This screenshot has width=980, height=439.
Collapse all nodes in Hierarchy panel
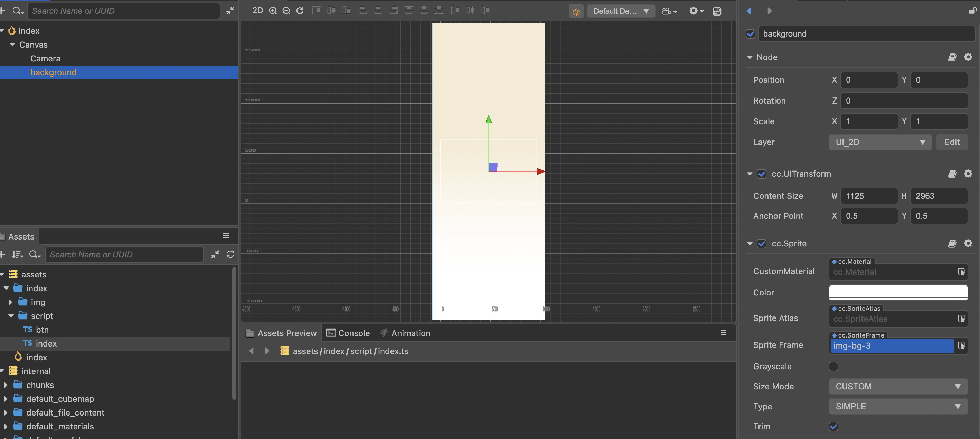pyautogui.click(x=230, y=11)
